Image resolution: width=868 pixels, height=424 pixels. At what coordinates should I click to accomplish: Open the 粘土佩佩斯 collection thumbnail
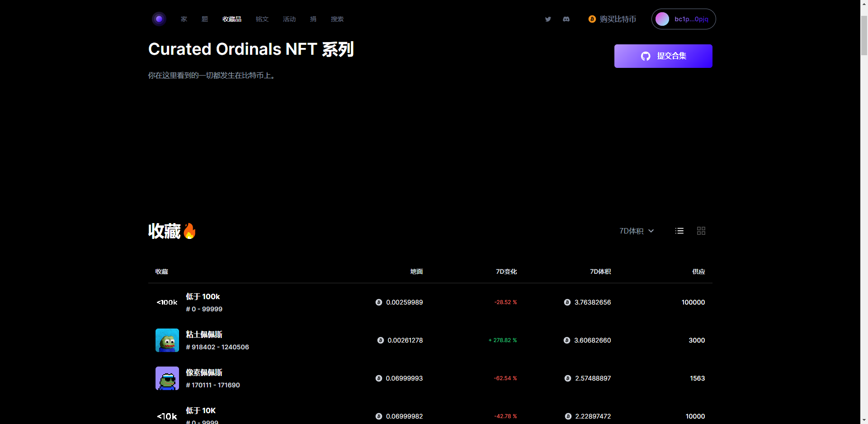(x=167, y=340)
